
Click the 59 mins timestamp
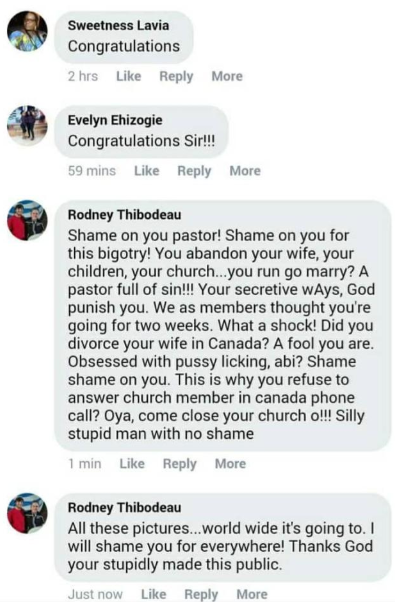click(x=92, y=170)
